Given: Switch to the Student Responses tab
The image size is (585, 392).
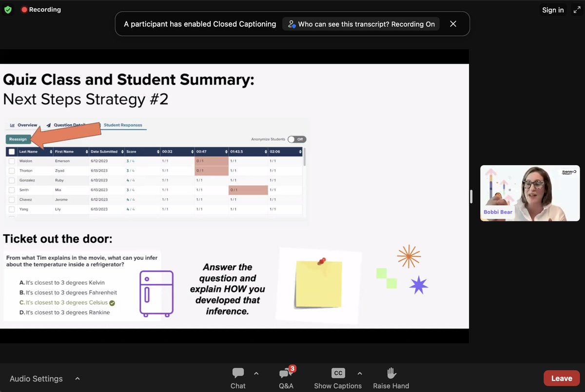Looking at the screenshot, I should point(123,125).
